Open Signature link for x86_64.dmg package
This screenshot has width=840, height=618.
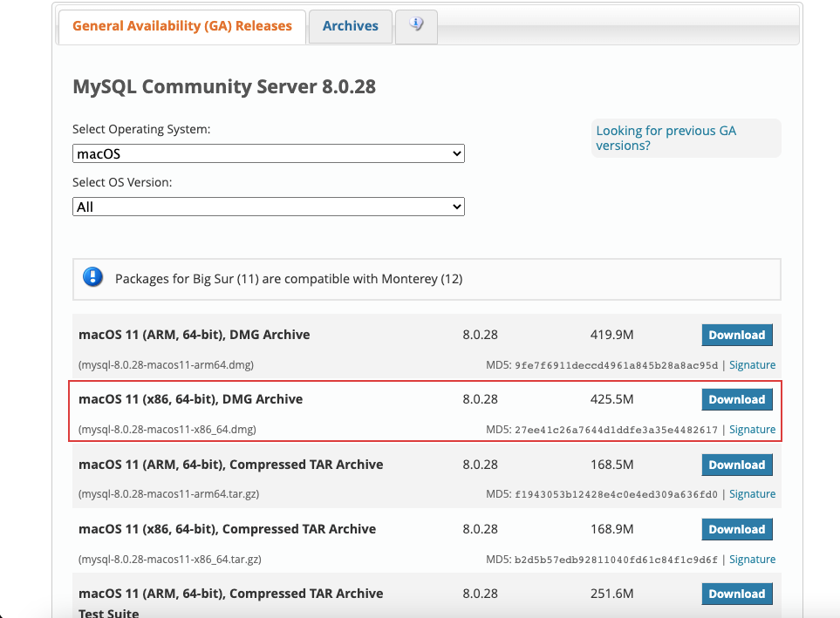coord(752,430)
